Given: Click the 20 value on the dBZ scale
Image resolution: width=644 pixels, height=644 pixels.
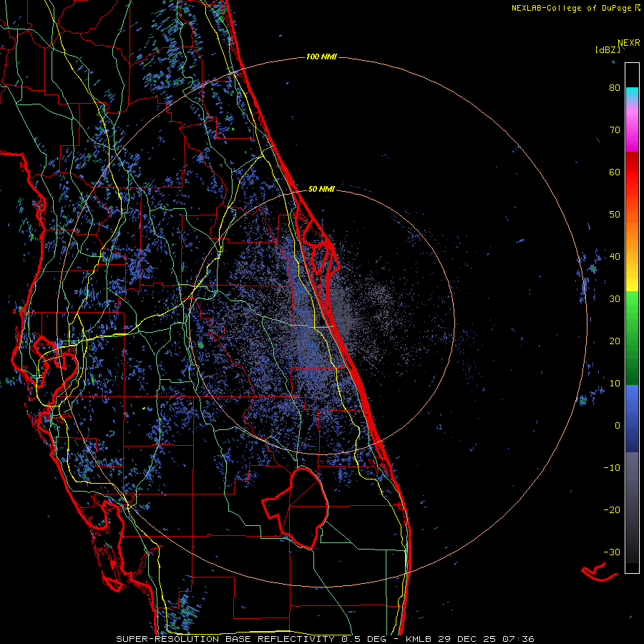Looking at the screenshot, I should click(x=615, y=341).
